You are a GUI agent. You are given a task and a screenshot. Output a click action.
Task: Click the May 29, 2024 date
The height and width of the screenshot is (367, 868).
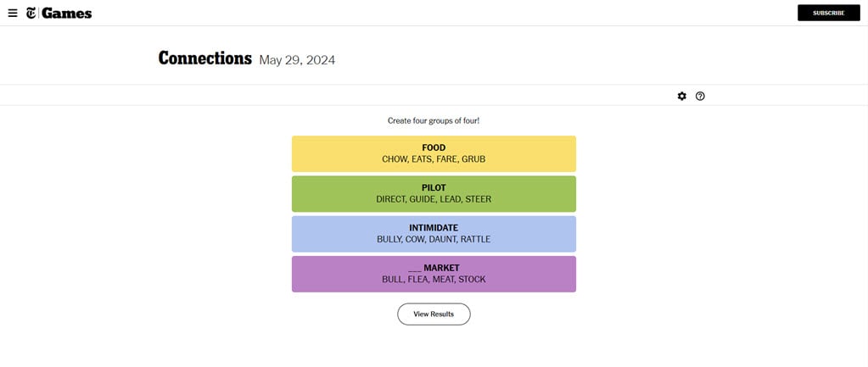click(x=297, y=60)
